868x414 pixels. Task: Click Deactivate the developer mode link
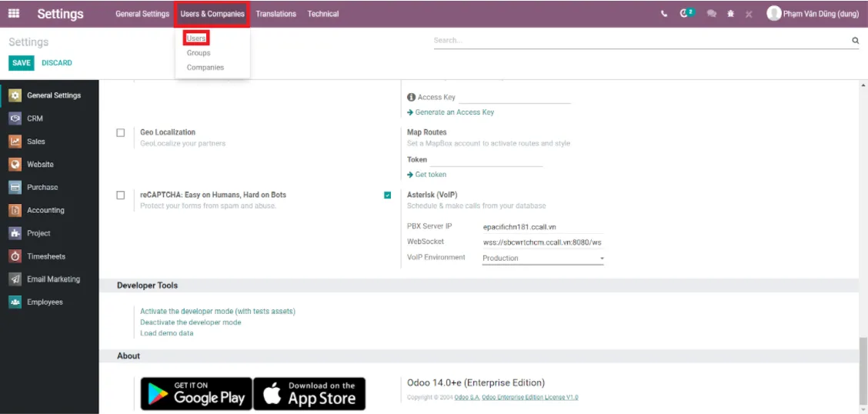190,322
